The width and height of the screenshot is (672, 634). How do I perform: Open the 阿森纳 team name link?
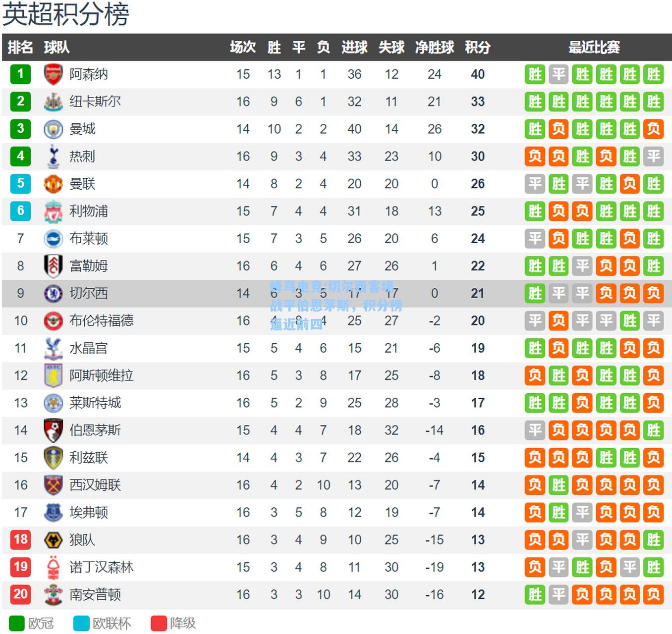click(89, 74)
